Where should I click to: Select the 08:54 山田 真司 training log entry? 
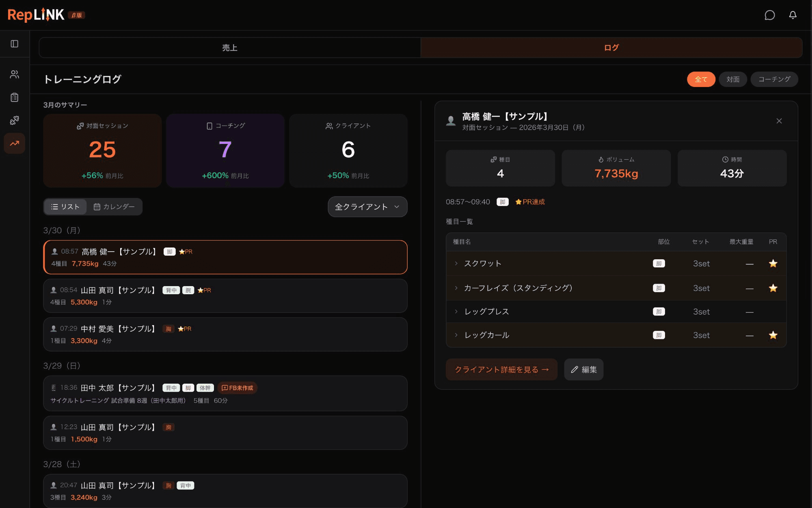coord(225,296)
